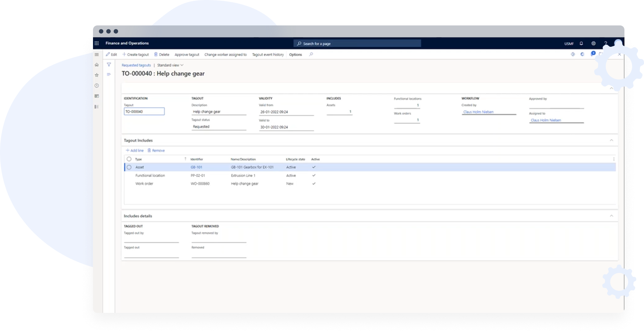The height and width of the screenshot is (335, 644).
Task: Click the select-all circle in the grid header
Action: pos(129,159)
